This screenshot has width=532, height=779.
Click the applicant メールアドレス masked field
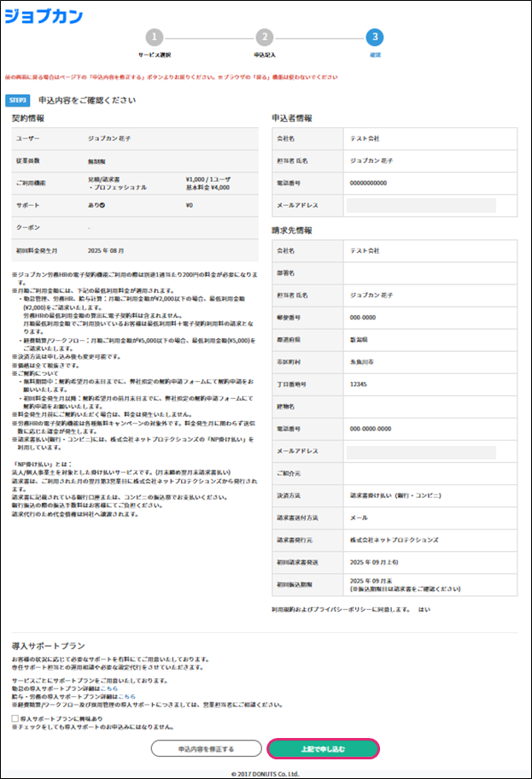(421, 205)
